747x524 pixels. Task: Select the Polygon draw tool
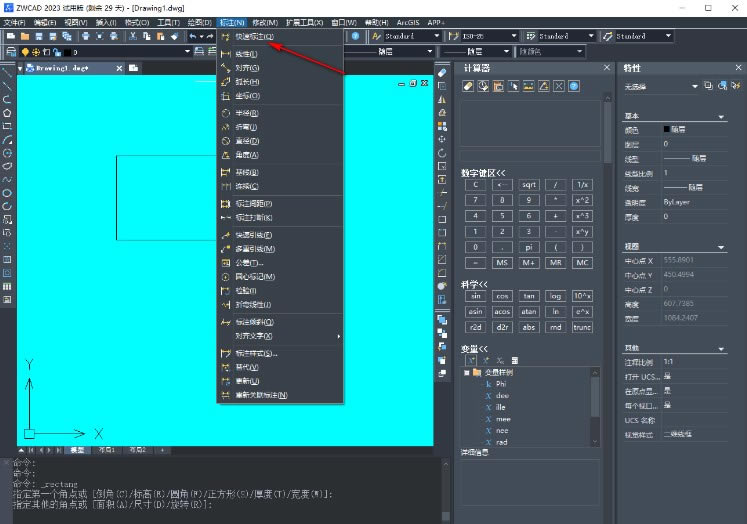click(7, 113)
